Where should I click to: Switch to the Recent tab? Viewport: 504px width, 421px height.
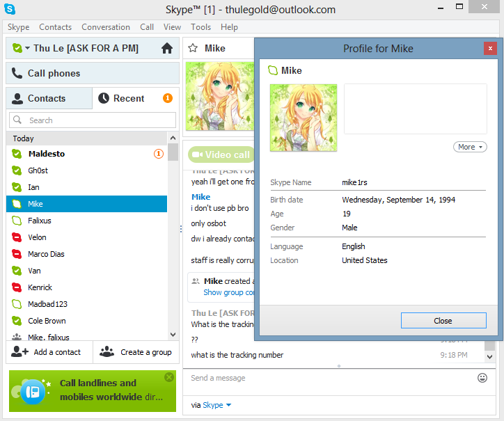pos(136,98)
